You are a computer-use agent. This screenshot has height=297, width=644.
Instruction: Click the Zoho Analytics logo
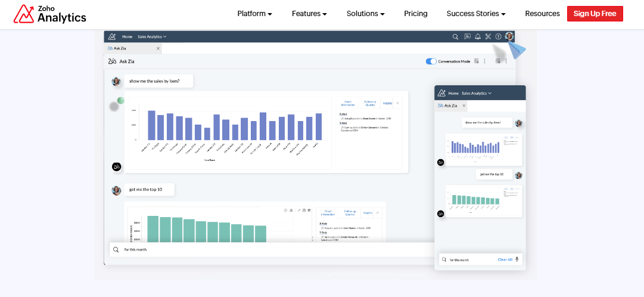(49, 14)
